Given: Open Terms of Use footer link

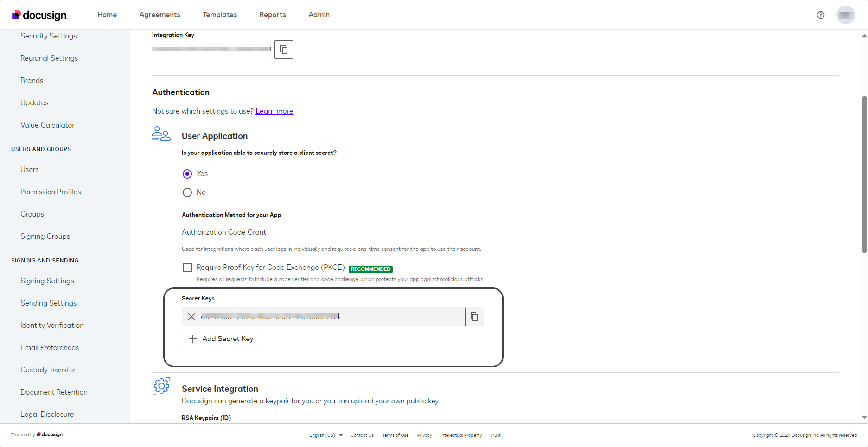Looking at the screenshot, I should tap(396, 435).
